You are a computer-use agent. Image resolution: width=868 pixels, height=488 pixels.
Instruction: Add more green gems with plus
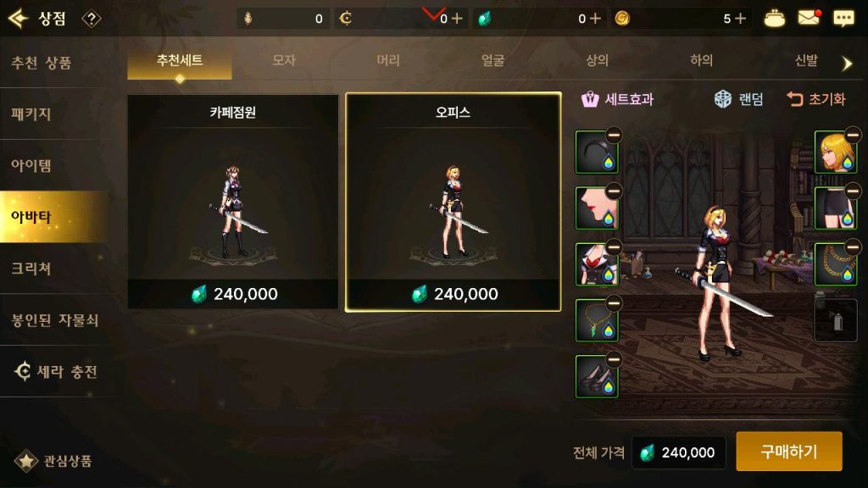click(x=595, y=19)
